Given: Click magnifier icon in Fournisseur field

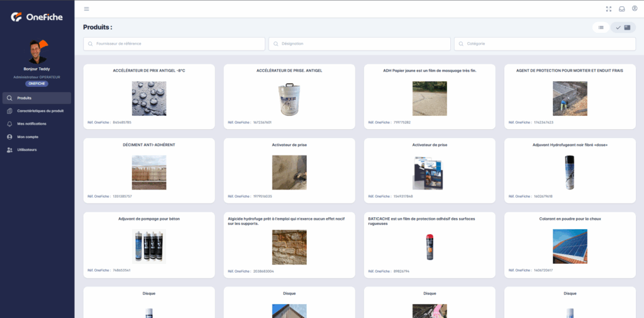Looking at the screenshot, I should 91,43.
